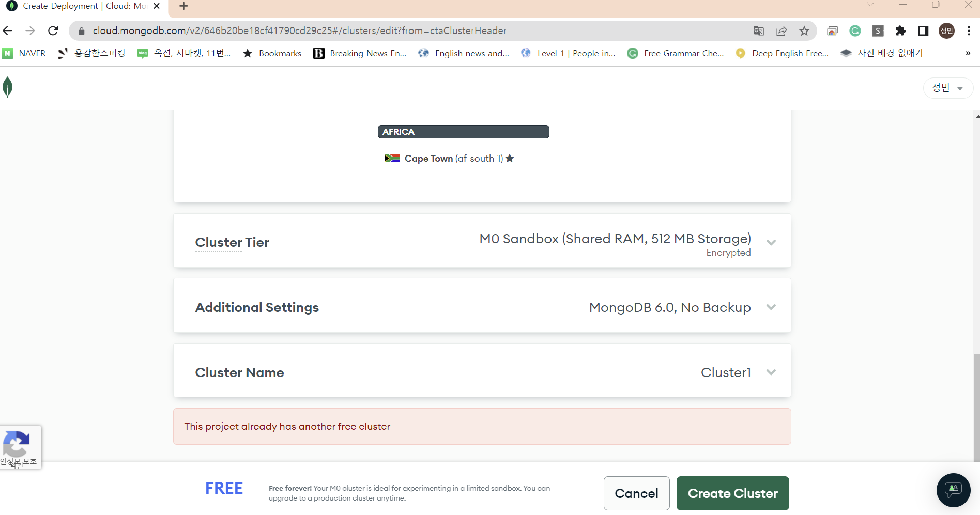This screenshot has height=515, width=980.
Task: Click the reCAPTCHA badge
Action: pos(20,447)
